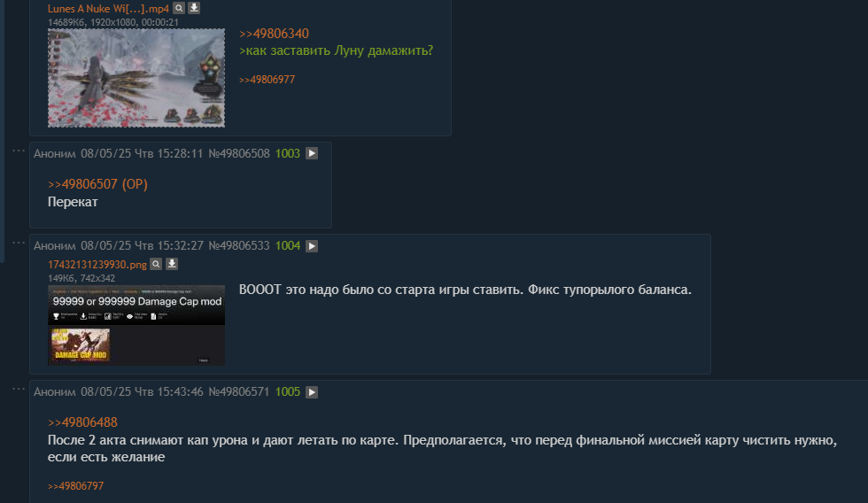868x503 pixels.
Task: Click search icon next to Lunes A Nuke mp4
Action: click(x=179, y=8)
